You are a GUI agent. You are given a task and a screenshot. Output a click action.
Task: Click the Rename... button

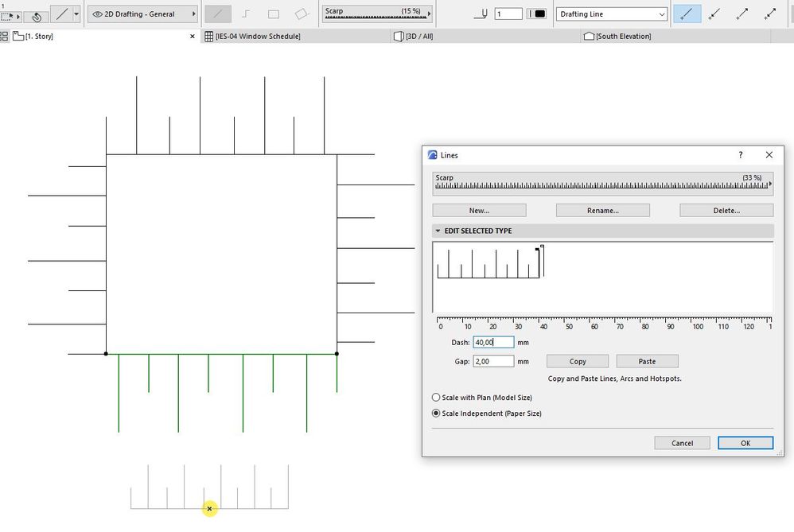point(602,211)
